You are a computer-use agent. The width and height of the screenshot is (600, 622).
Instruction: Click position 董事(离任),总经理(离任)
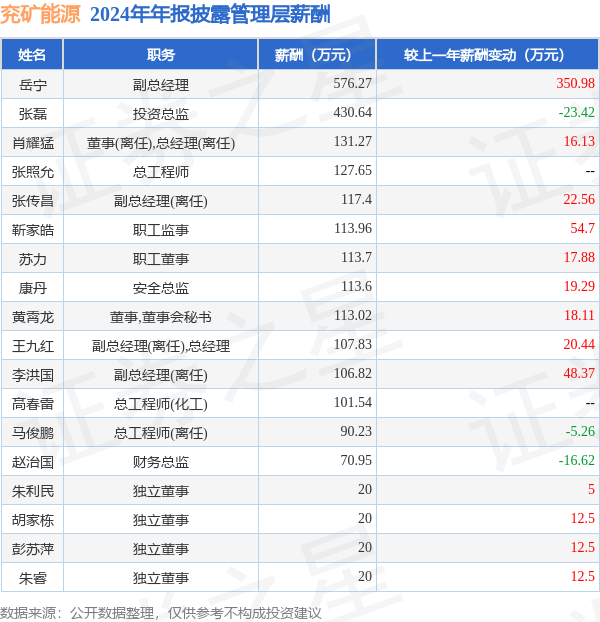161,143
